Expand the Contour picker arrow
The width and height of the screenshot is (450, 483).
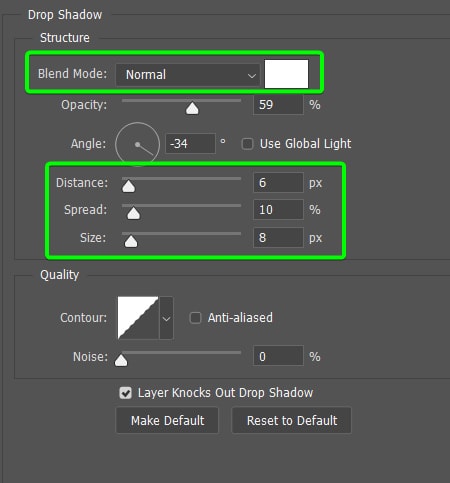166,318
